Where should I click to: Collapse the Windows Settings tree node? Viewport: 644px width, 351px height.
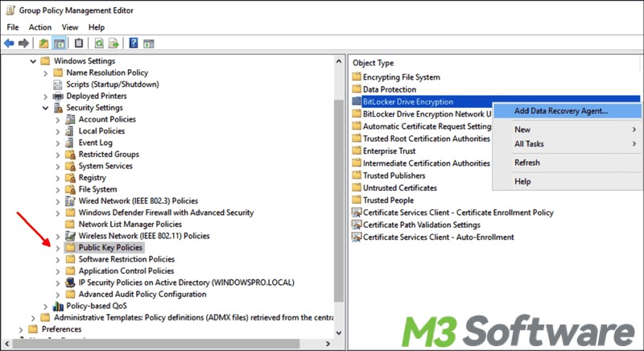click(33, 61)
